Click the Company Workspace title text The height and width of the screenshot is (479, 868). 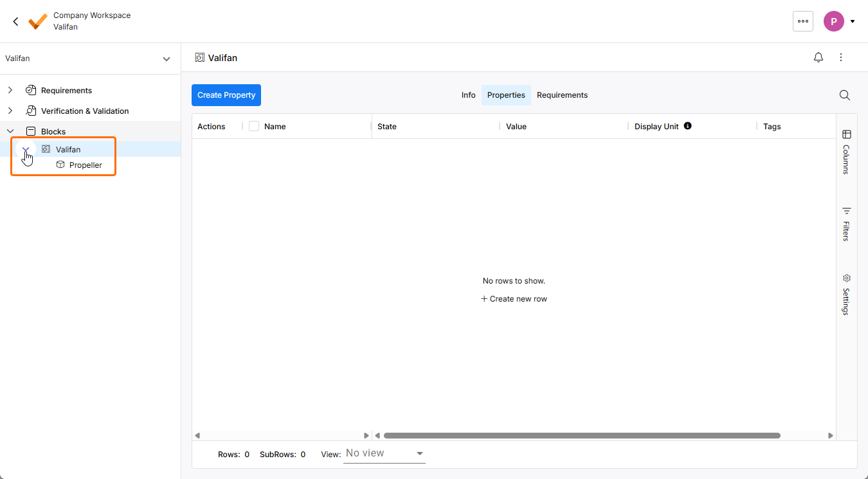point(92,15)
